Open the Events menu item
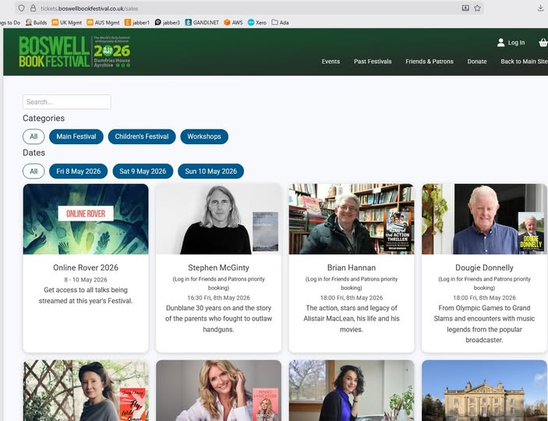548x421 pixels. (x=331, y=61)
